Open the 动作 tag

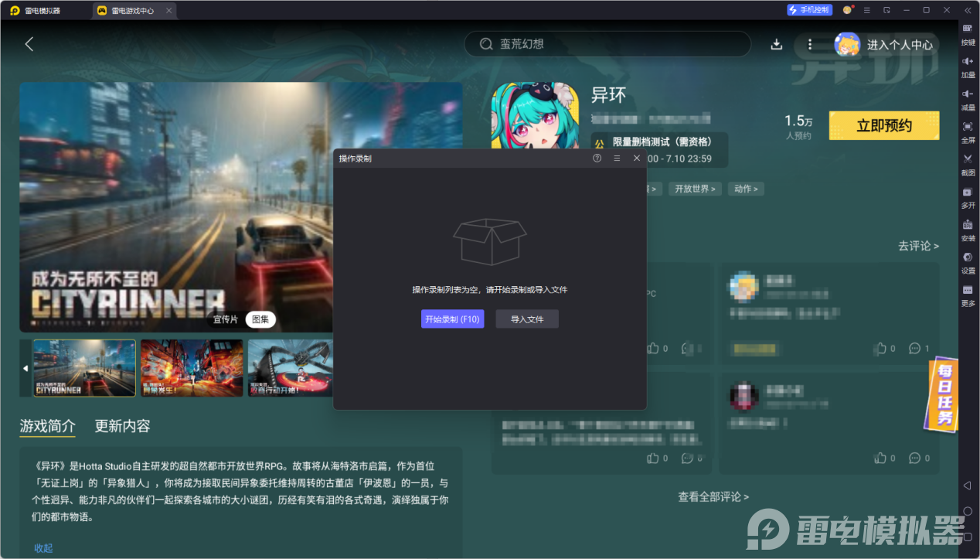pyautogui.click(x=747, y=189)
